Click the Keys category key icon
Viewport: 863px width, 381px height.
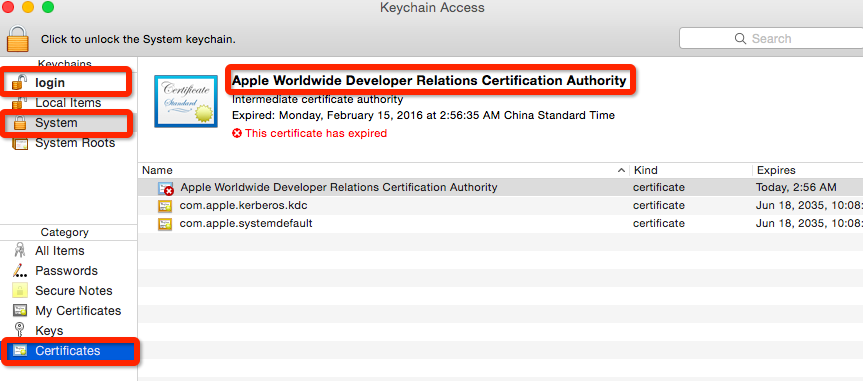[x=20, y=330]
